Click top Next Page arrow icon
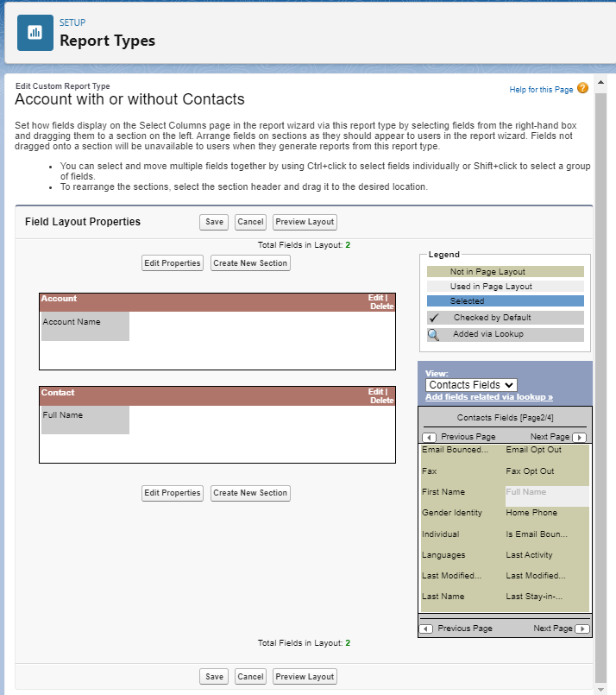This screenshot has height=695, width=616. tap(579, 437)
